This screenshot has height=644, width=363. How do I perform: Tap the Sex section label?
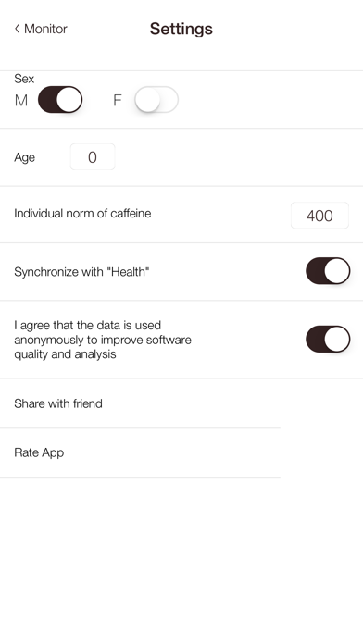[x=24, y=79]
